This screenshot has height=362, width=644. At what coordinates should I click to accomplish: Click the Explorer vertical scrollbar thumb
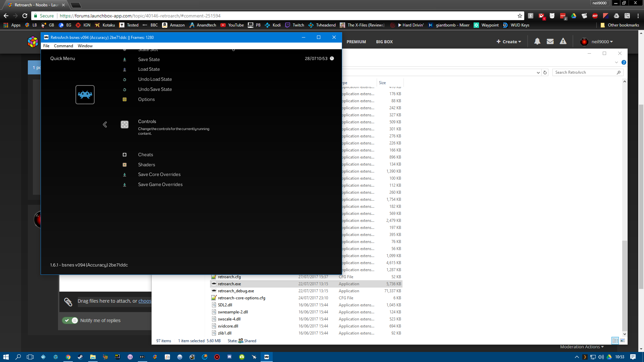click(x=624, y=285)
